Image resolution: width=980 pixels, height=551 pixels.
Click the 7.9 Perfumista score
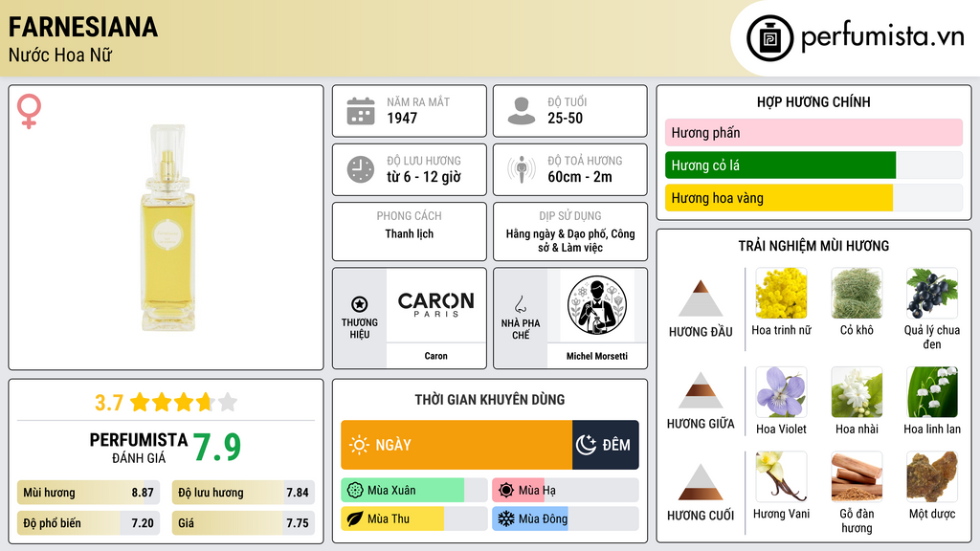click(216, 448)
